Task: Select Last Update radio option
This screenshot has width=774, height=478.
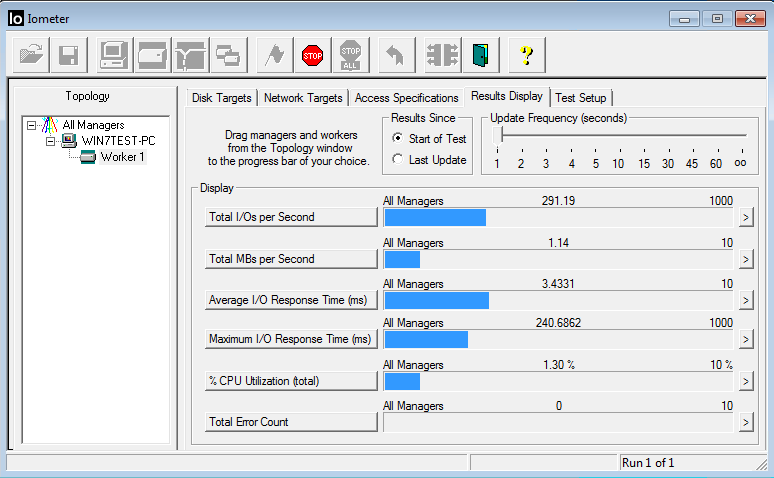Action: pyautogui.click(x=397, y=159)
